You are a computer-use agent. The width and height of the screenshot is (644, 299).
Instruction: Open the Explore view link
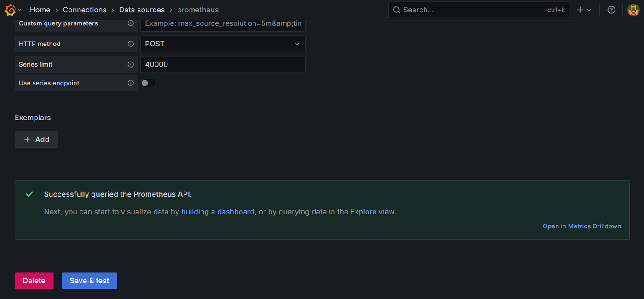click(x=372, y=212)
